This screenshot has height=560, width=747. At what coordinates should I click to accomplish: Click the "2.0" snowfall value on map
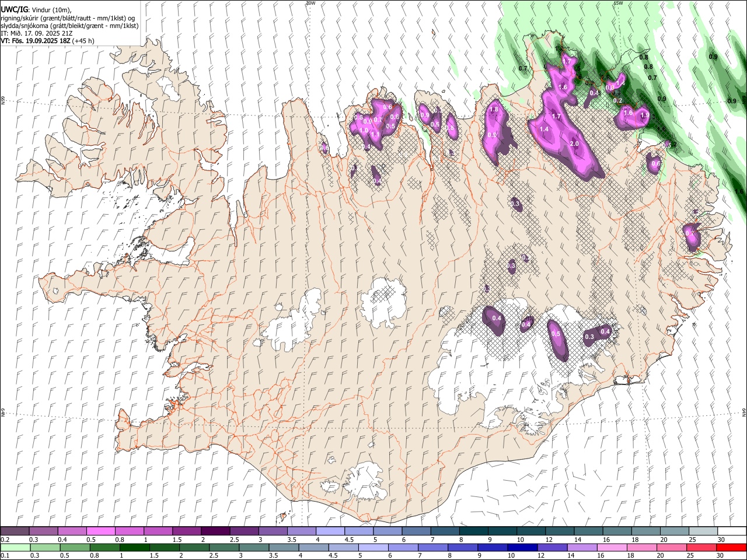(x=574, y=144)
